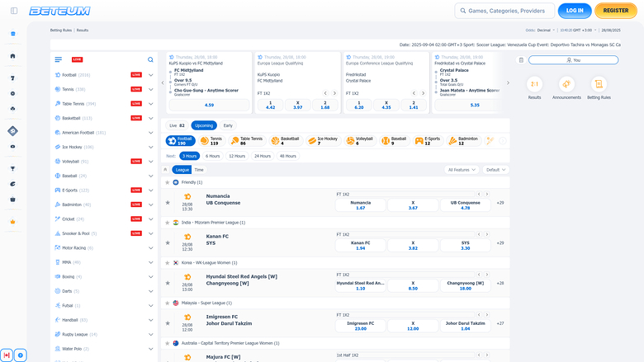Switch to the Early tab
This screenshot has width=644, height=362.
click(x=228, y=125)
